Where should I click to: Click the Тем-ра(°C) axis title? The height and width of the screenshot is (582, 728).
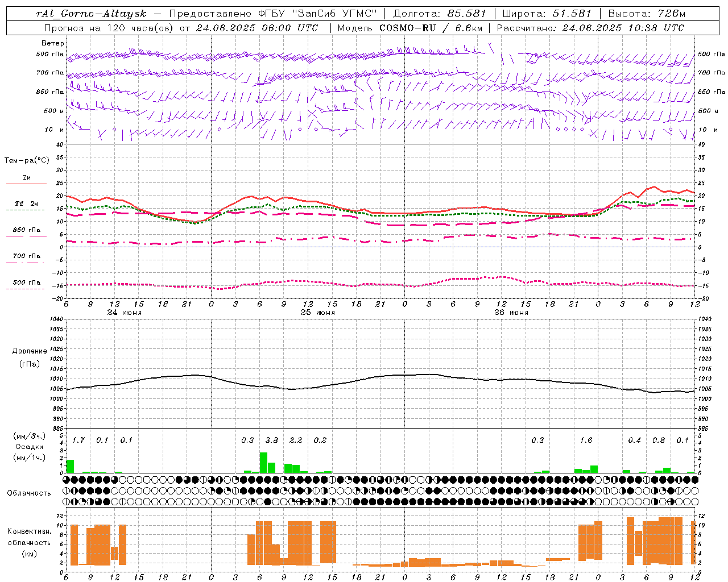(x=27, y=160)
